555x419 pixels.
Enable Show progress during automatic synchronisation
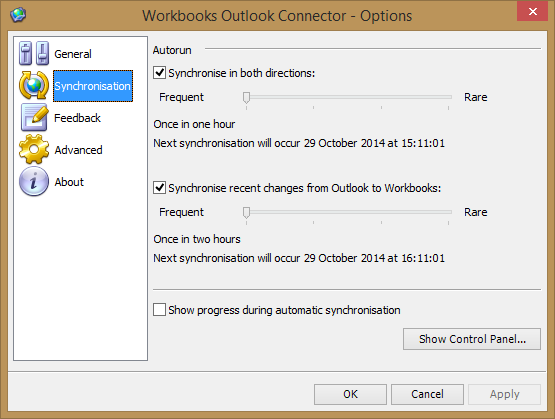pyautogui.click(x=159, y=310)
